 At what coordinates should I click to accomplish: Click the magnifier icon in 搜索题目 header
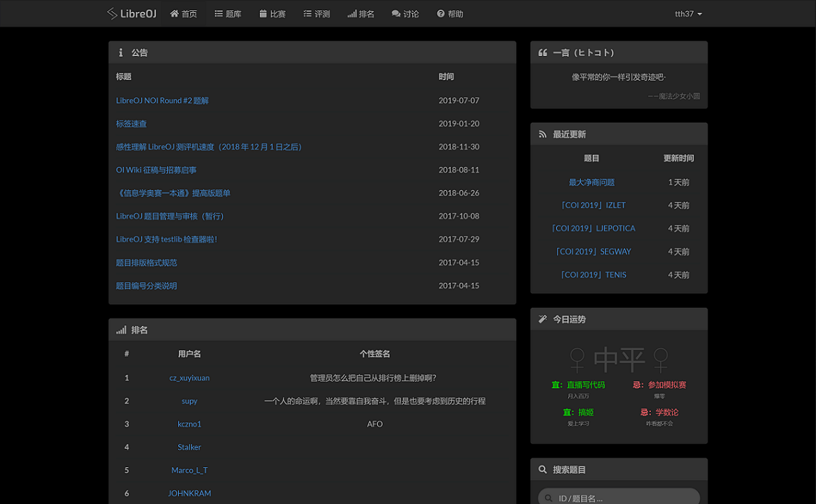543,469
